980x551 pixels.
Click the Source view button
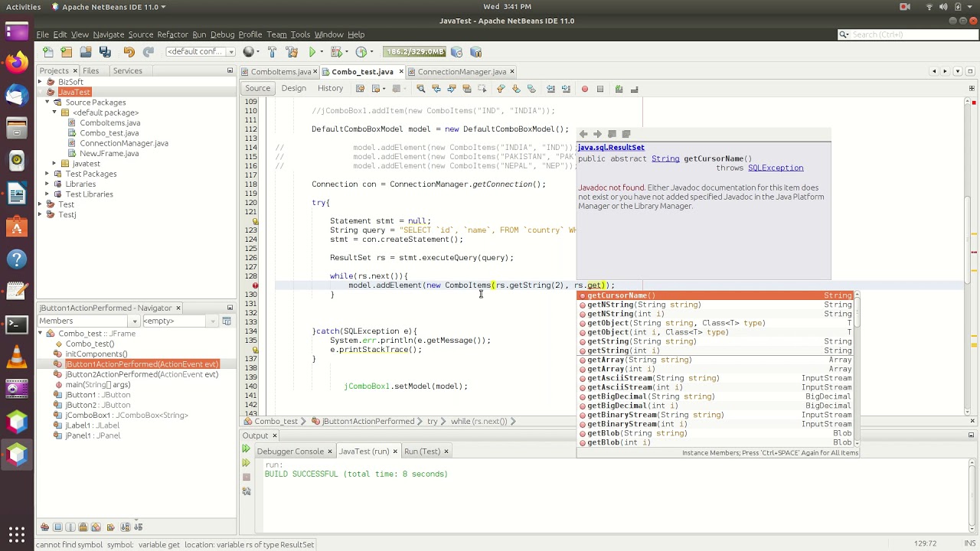point(257,89)
